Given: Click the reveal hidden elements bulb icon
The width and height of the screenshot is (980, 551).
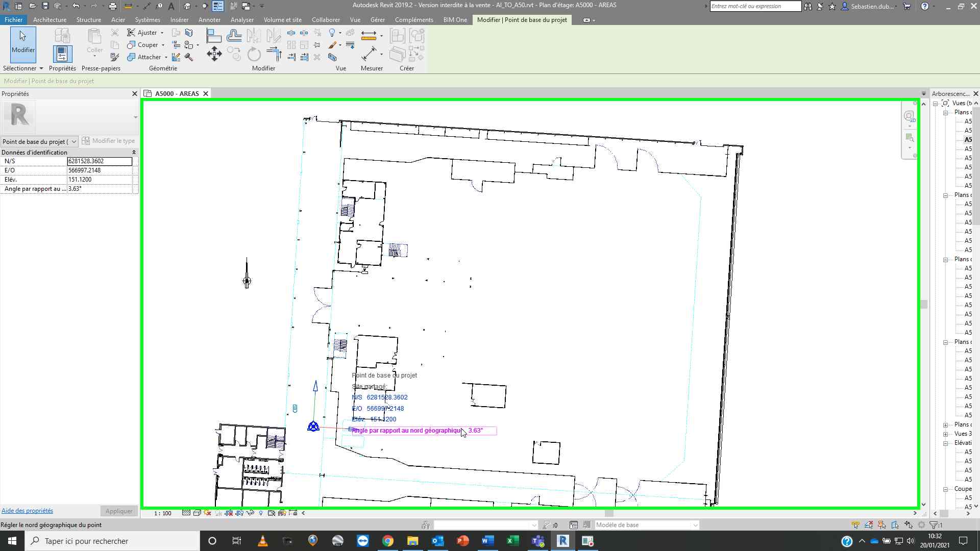Looking at the screenshot, I should [261, 513].
